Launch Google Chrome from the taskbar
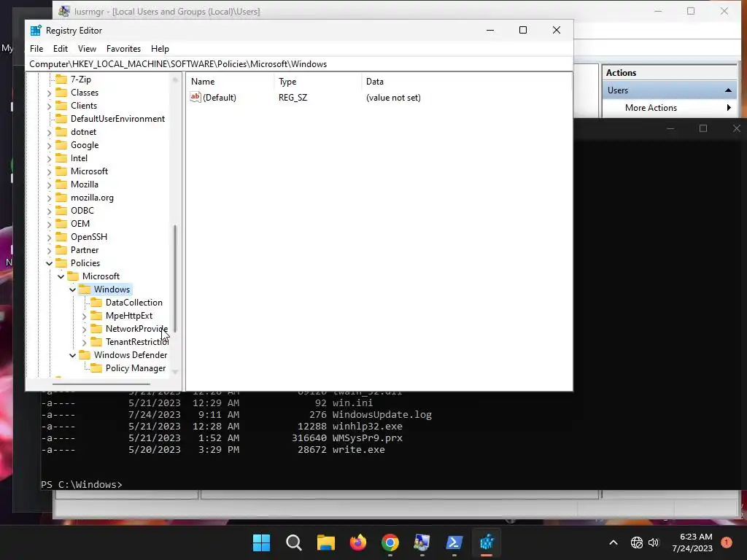This screenshot has width=747, height=560. tap(390, 542)
